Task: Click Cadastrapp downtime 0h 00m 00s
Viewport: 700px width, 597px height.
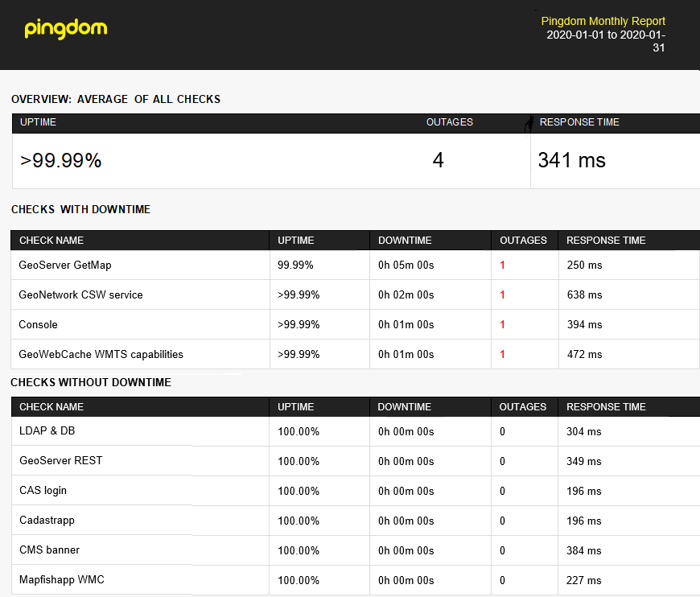Action: click(406, 521)
